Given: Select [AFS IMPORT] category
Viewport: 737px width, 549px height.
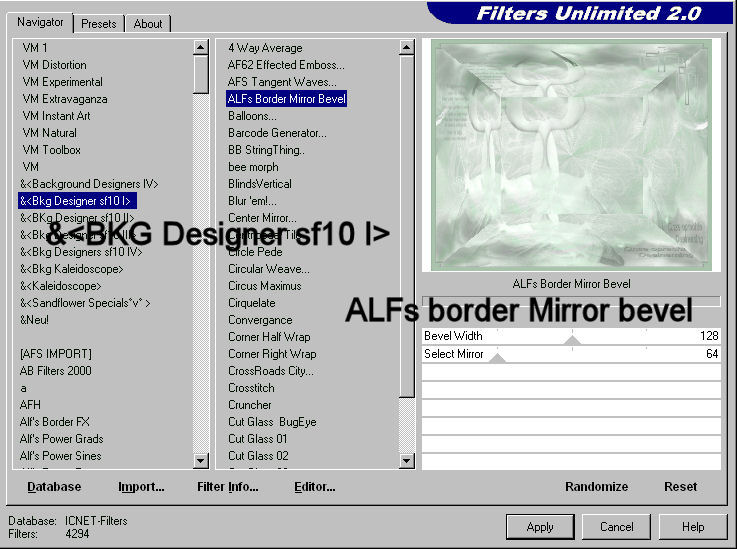Looking at the screenshot, I should tap(56, 353).
